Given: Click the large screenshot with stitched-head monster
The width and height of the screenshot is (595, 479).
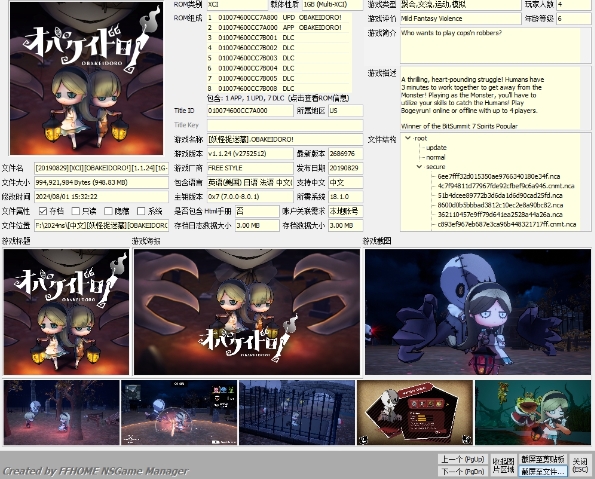Looking at the screenshot, I should (x=478, y=312).
